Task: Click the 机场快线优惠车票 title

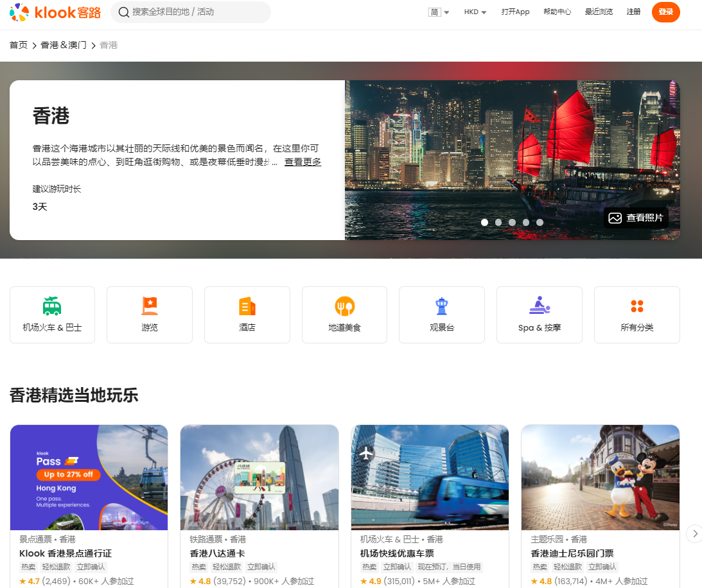Action: point(397,553)
